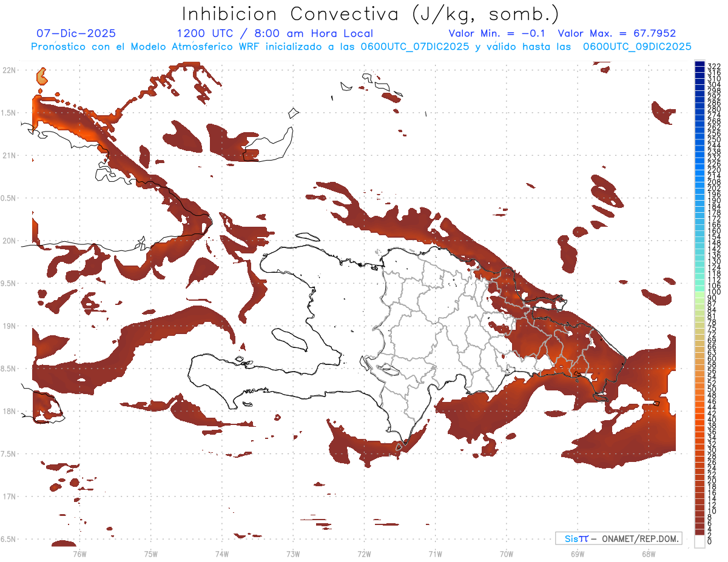Click the '73W' longitude axis label
The width and height of the screenshot is (728, 562).
pos(293,554)
